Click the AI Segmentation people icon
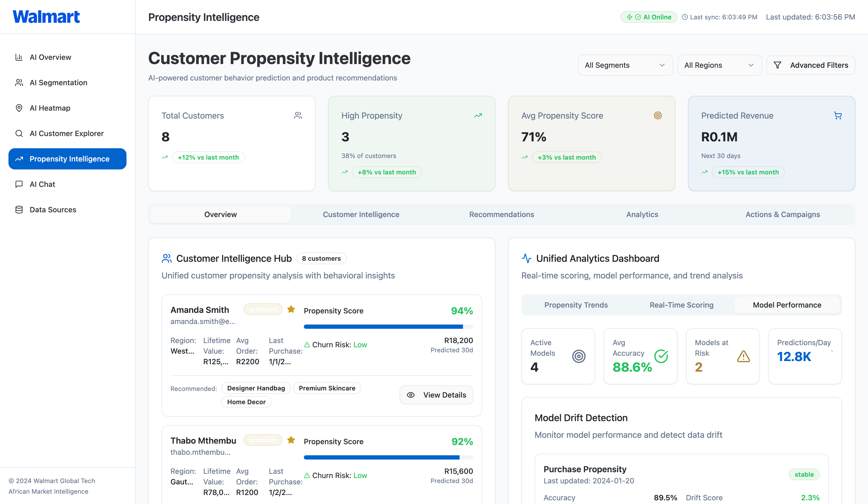This screenshot has width=868, height=504. coord(19,83)
